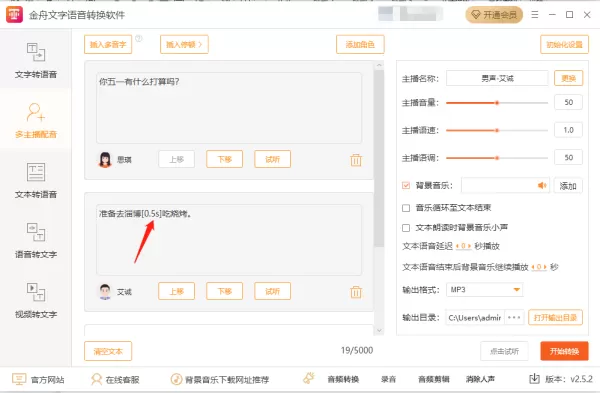Click 下移 in the 思琪 card
Screen dimensions: 600x393
pos(225,159)
